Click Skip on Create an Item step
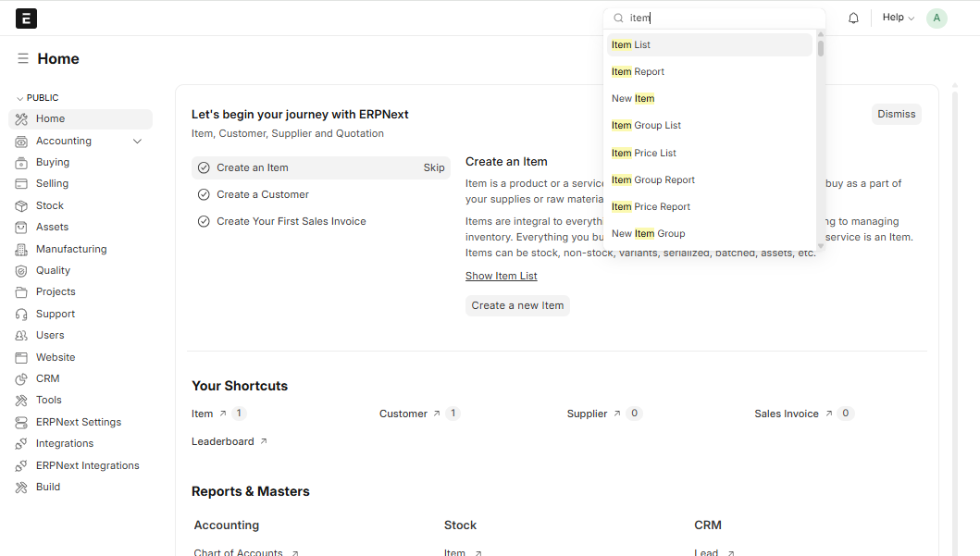Screen dimensions: 980x556 434,167
